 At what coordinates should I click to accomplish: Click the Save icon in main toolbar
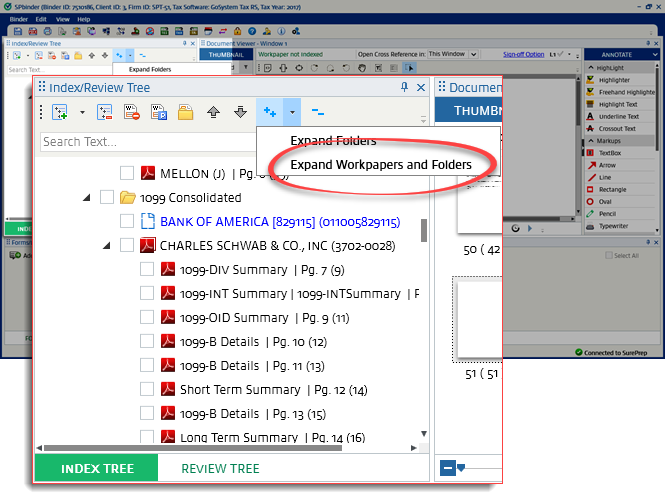click(x=17, y=31)
